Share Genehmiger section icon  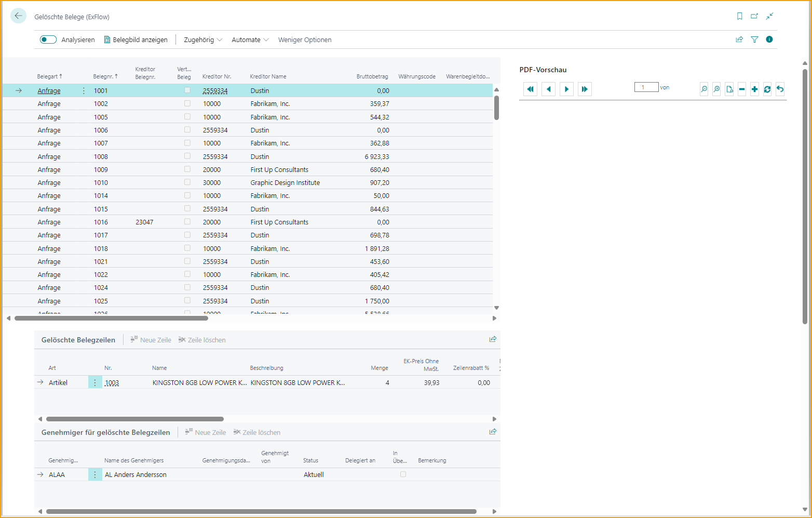493,432
